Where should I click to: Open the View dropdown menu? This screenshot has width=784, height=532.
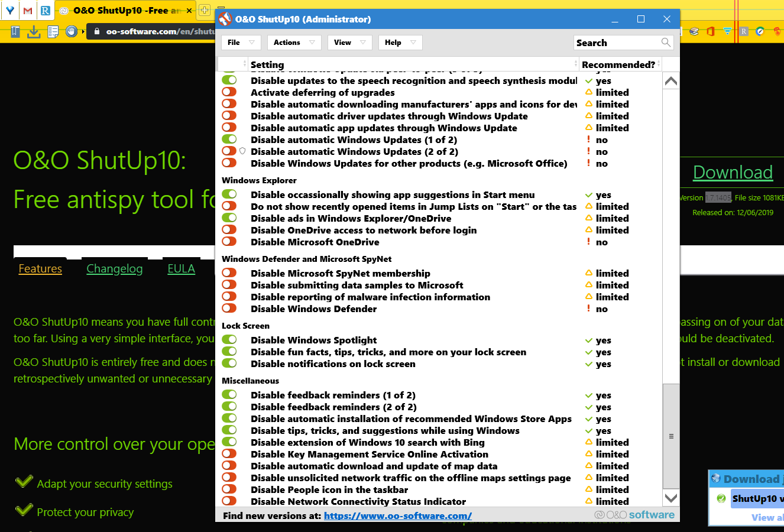[x=349, y=43]
